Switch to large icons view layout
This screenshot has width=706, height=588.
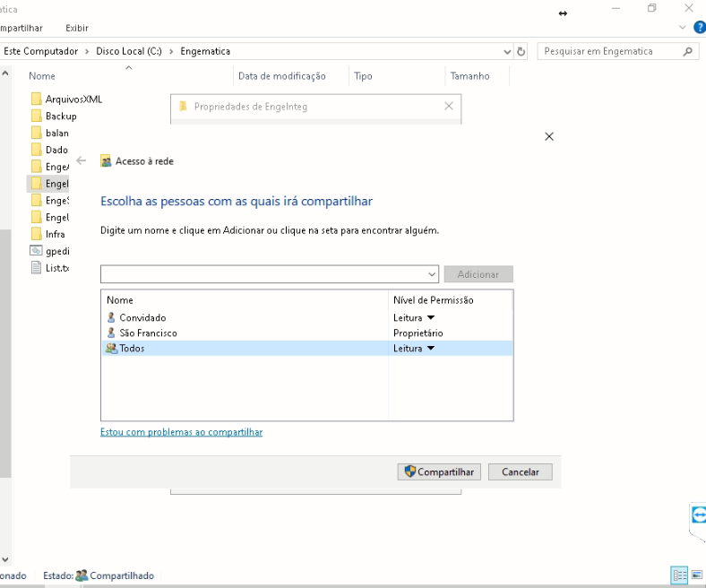697,575
